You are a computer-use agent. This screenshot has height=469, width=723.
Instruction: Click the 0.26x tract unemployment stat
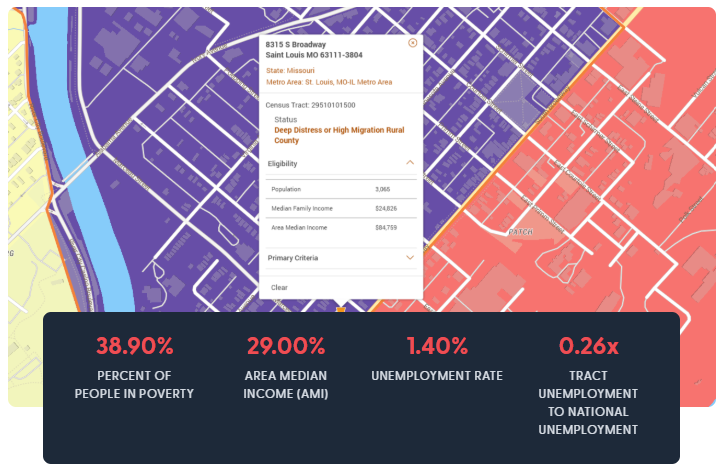pos(588,347)
